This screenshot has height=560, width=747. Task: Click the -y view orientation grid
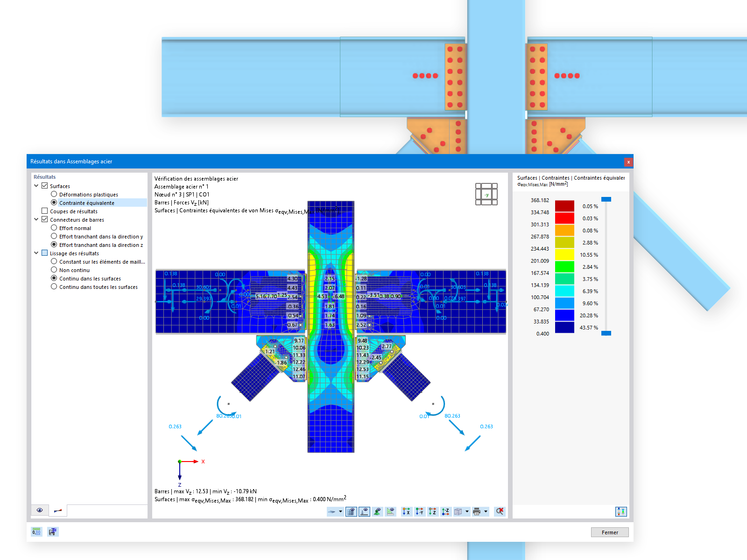[486, 194]
